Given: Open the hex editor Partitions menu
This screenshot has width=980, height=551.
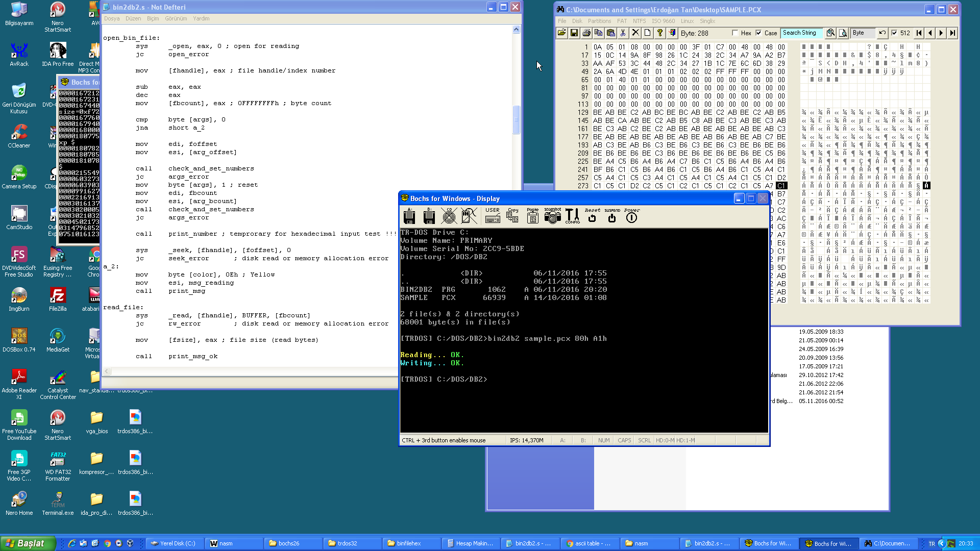Looking at the screenshot, I should tap(599, 21).
